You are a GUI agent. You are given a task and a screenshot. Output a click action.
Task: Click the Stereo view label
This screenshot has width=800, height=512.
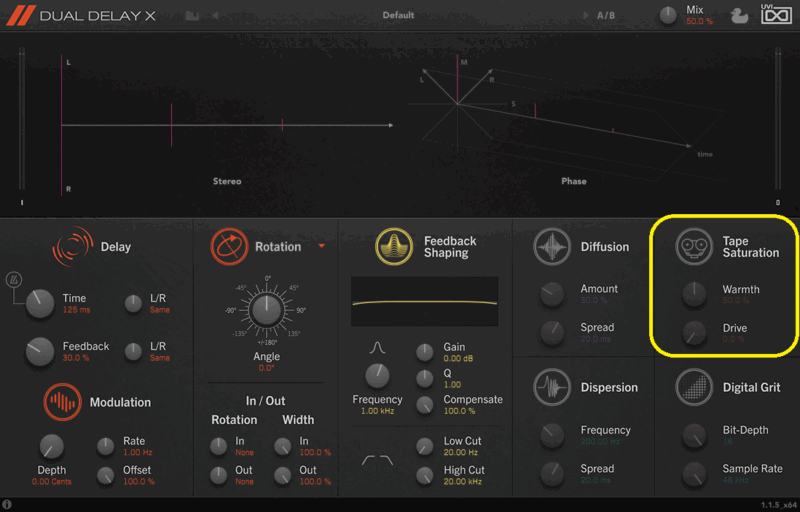227,182
